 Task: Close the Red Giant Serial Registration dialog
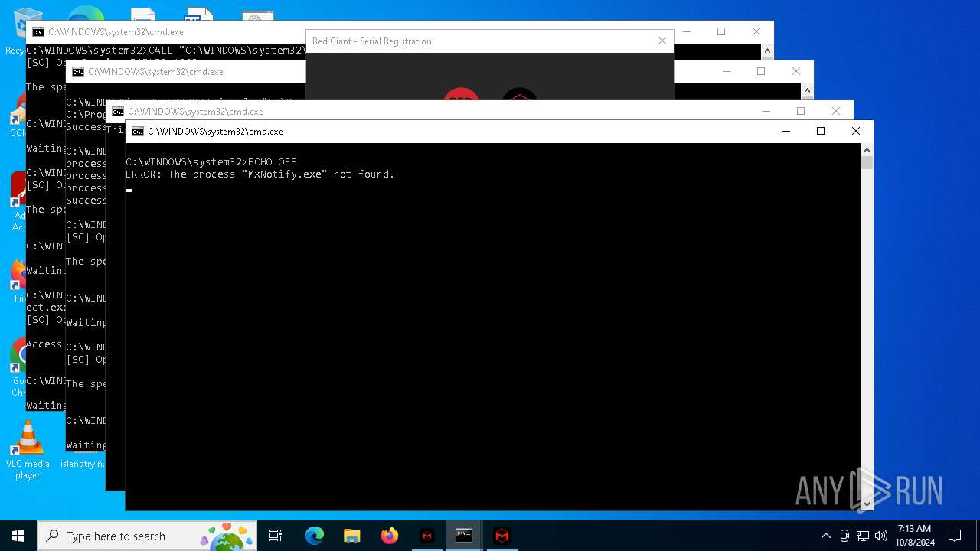(x=662, y=41)
